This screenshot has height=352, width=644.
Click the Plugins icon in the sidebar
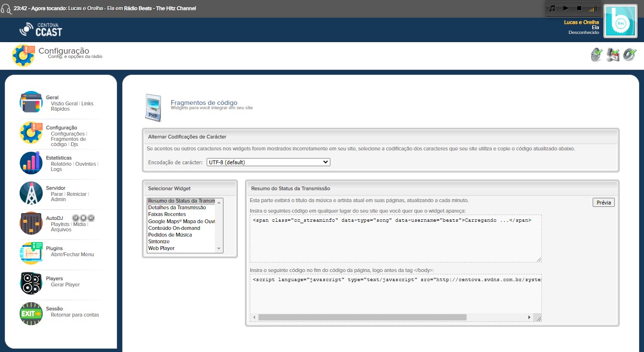31,253
